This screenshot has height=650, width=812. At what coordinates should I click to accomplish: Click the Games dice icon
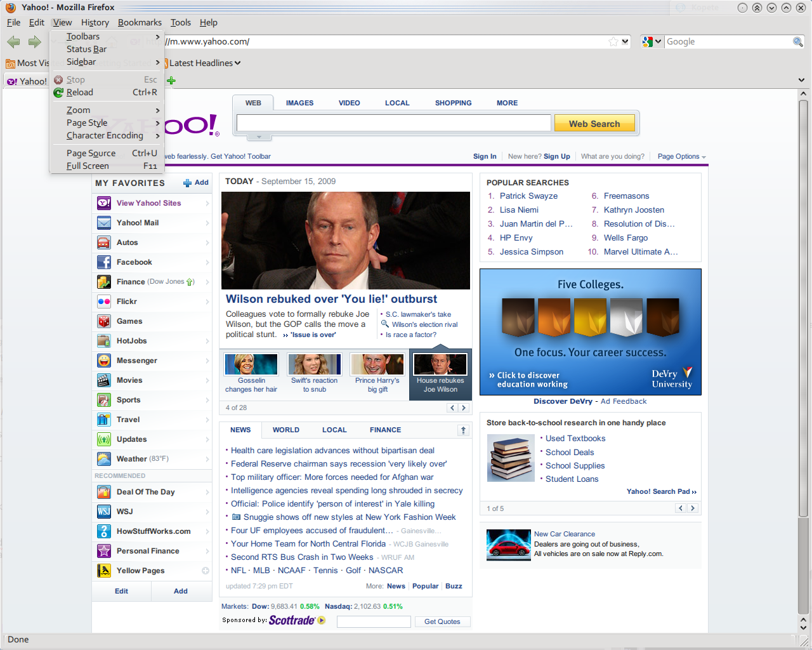[x=104, y=321]
